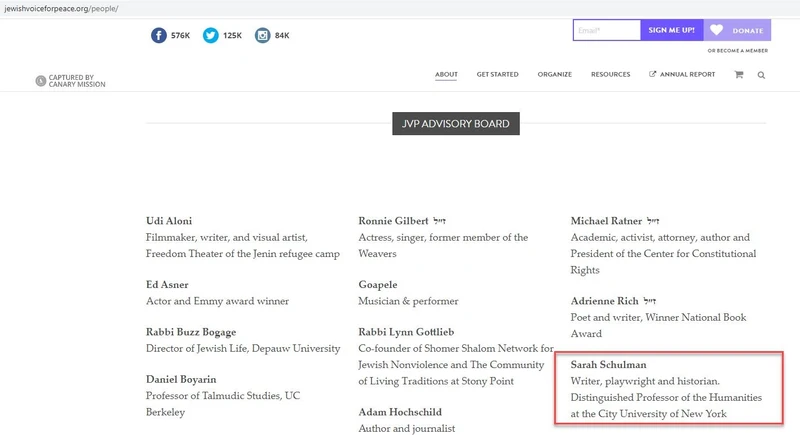Click the Instagram icon

pyautogui.click(x=263, y=35)
